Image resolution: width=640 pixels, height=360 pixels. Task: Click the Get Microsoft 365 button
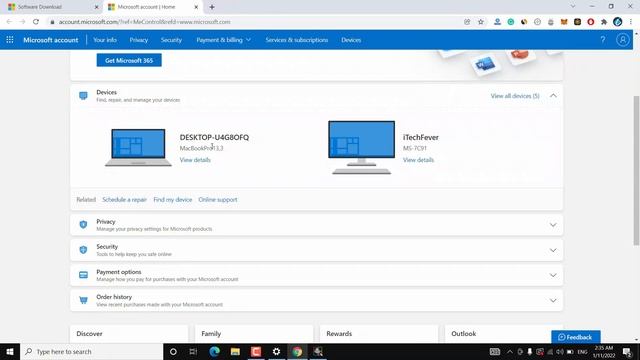tap(129, 60)
